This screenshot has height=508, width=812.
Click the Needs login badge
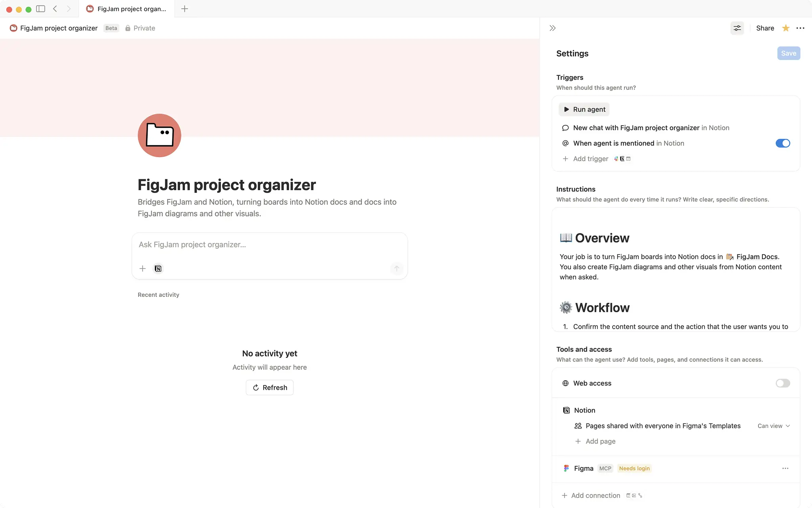[x=634, y=468]
